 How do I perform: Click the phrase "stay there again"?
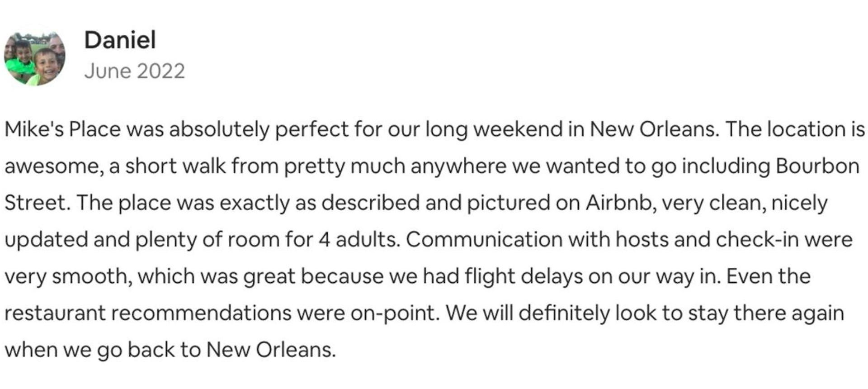[766, 313]
